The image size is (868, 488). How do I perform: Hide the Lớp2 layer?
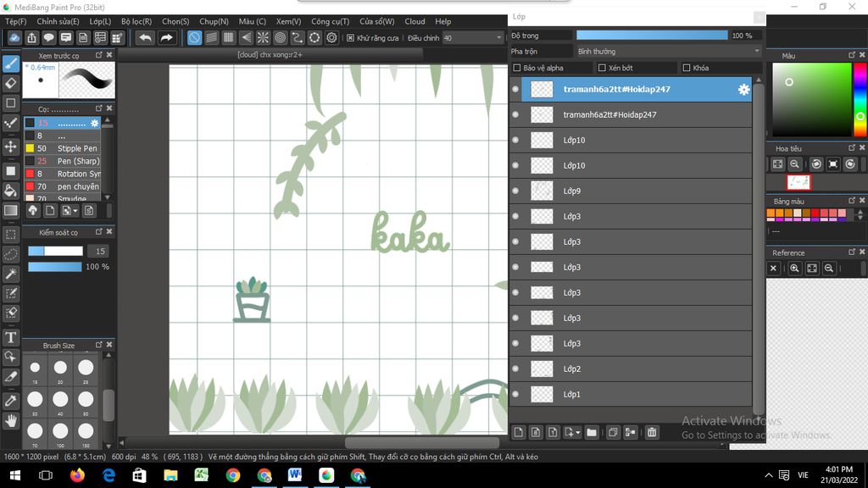click(515, 369)
